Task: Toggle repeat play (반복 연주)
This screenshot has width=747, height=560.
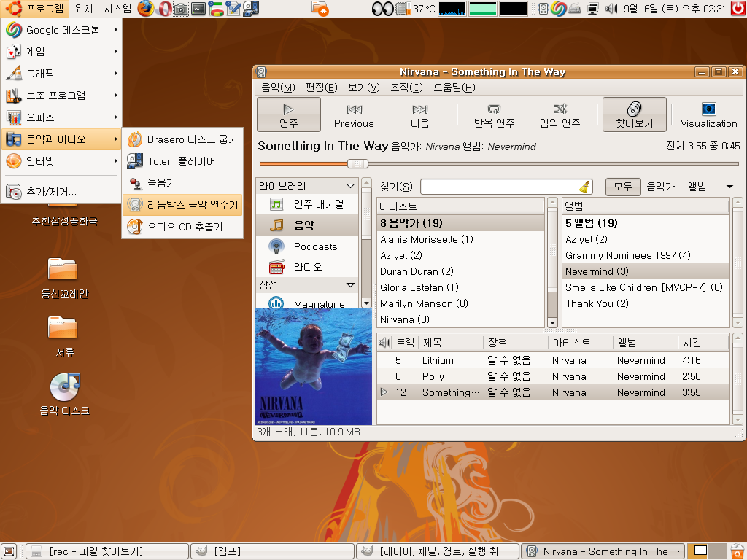Action: [494, 114]
